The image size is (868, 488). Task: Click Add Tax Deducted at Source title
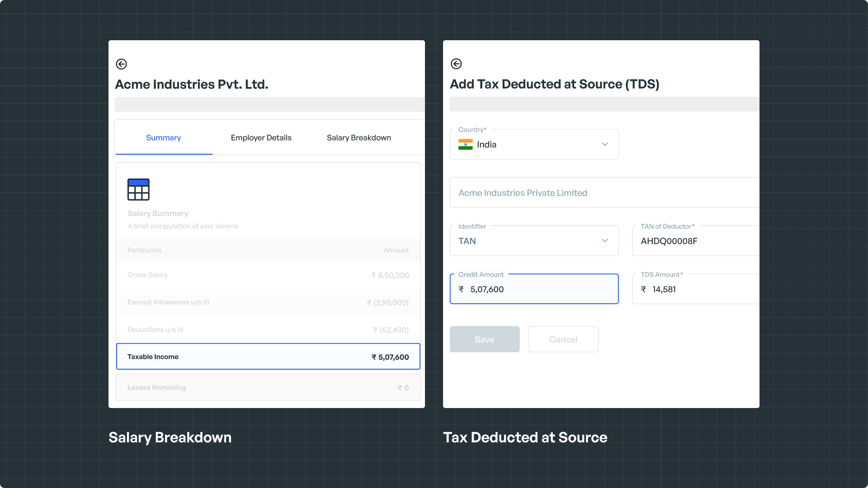(555, 84)
